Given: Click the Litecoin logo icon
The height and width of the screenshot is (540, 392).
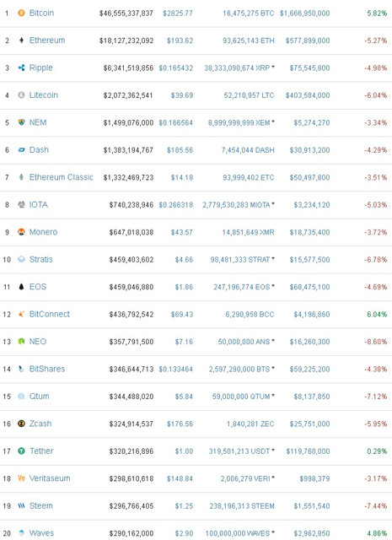Looking at the screenshot, I should (x=21, y=95).
